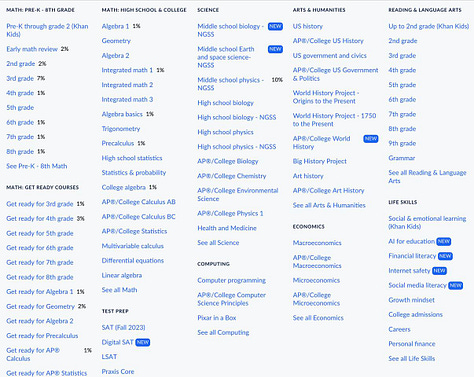Open AP/College Environmental Science
The image size is (474, 377).
(238, 195)
